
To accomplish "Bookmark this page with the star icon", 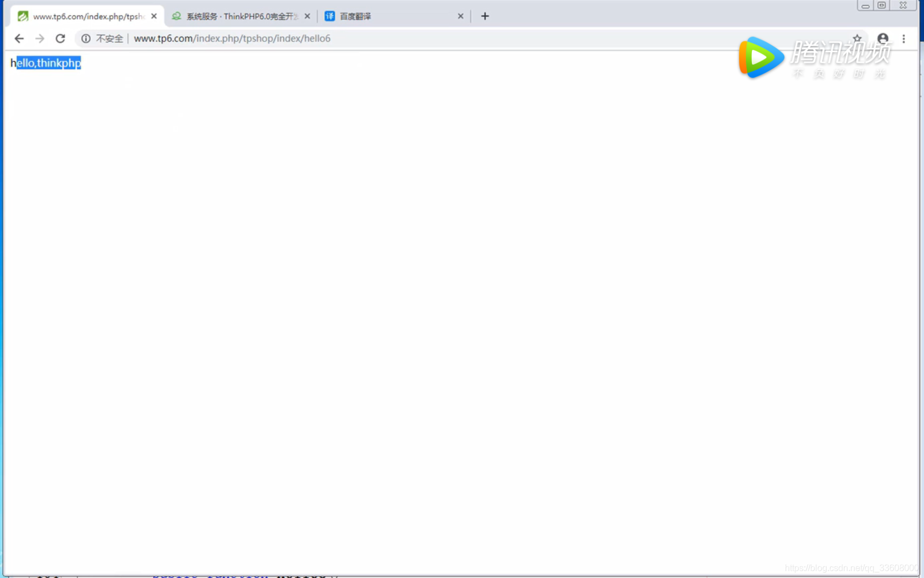I will (857, 38).
